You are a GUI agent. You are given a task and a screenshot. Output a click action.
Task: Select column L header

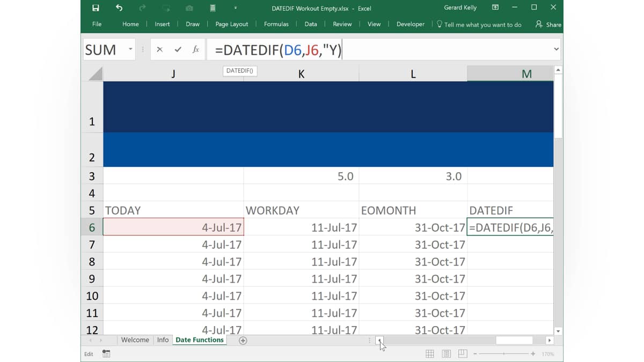tap(413, 74)
